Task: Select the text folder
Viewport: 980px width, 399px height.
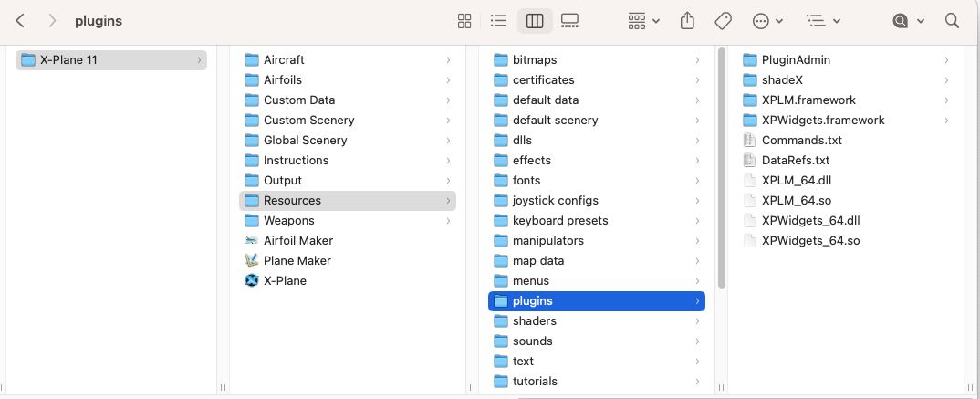Action: [x=597, y=361]
